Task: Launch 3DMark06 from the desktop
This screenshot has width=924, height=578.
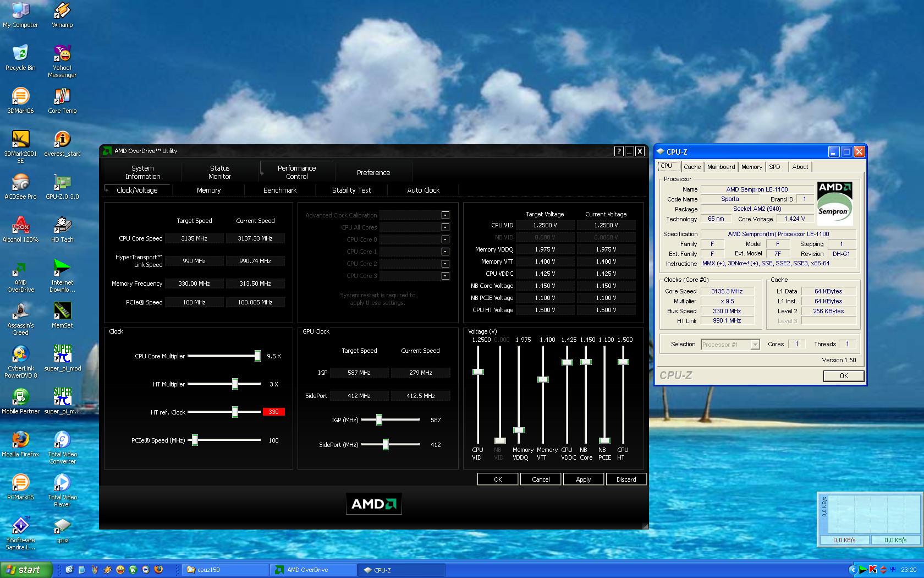Action: [20, 101]
